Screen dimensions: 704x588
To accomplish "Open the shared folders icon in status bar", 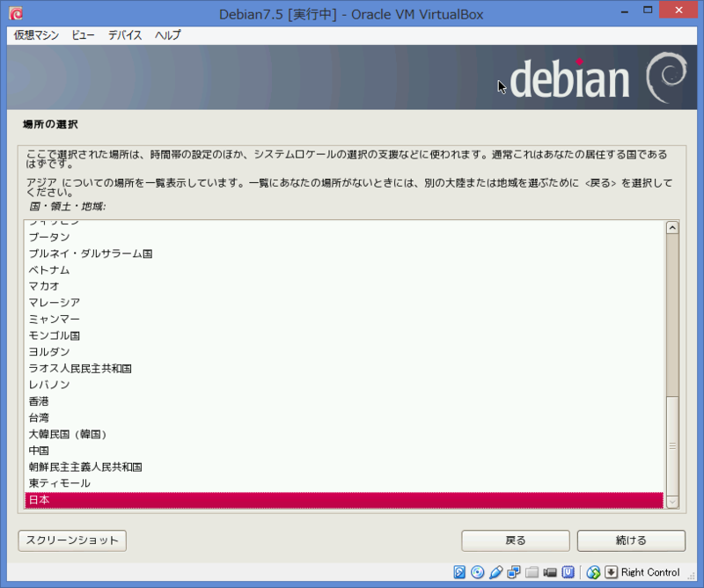I will [530, 572].
